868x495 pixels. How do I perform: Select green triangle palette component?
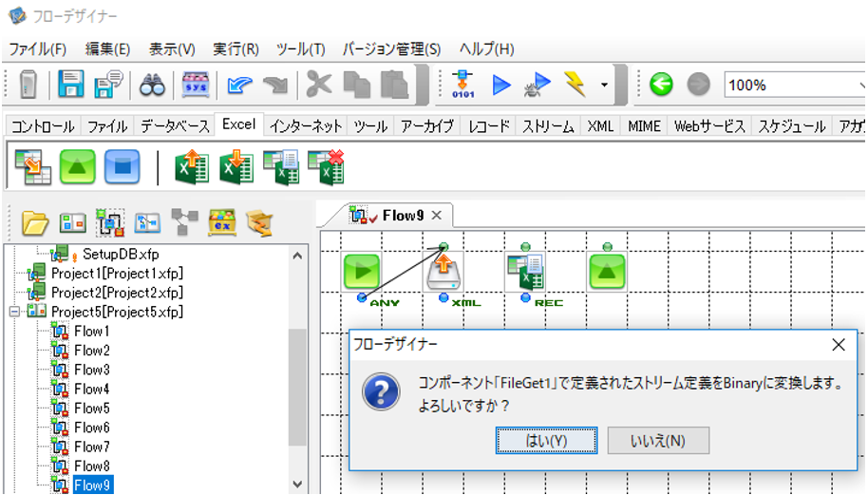tap(78, 167)
